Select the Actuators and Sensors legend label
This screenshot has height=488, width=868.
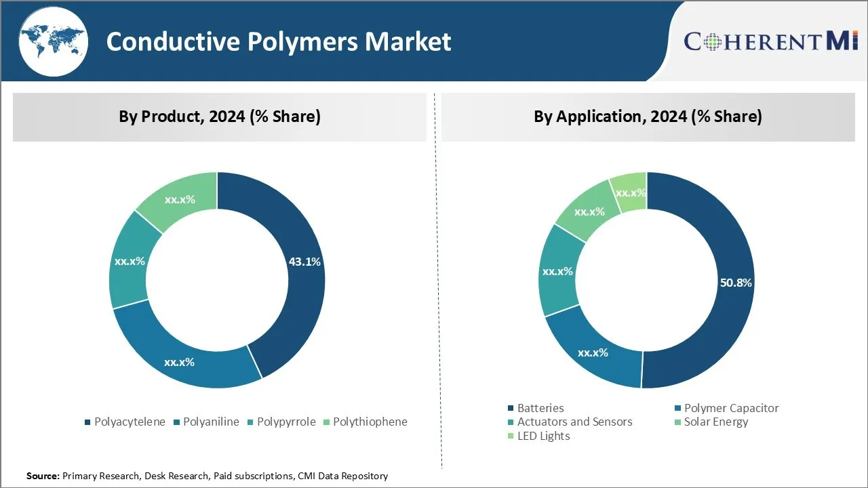tap(575, 422)
